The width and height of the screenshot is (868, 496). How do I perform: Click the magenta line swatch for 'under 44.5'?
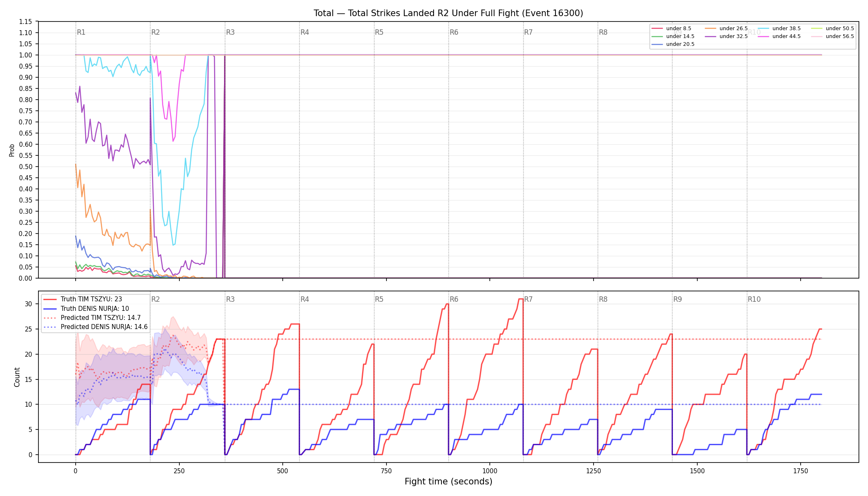pyautogui.click(x=763, y=36)
